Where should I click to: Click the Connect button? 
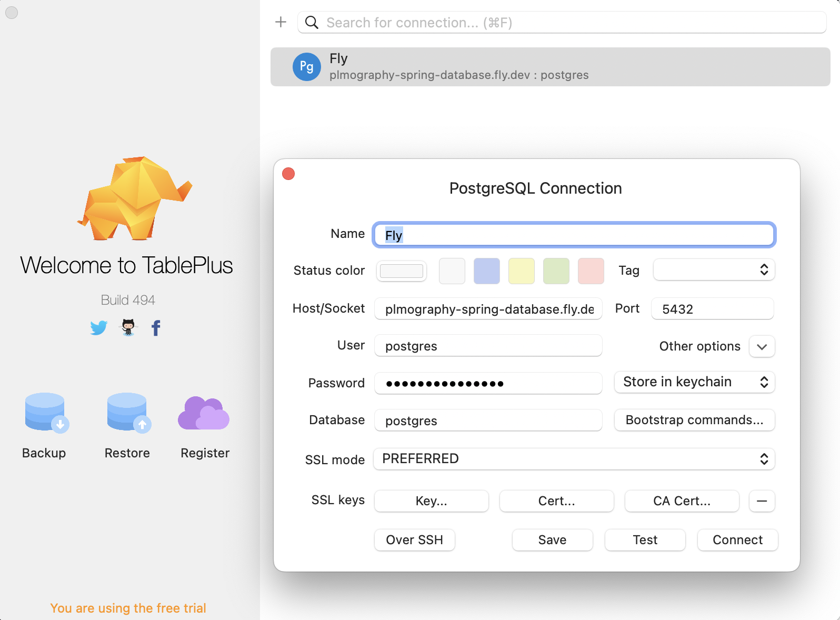point(738,540)
